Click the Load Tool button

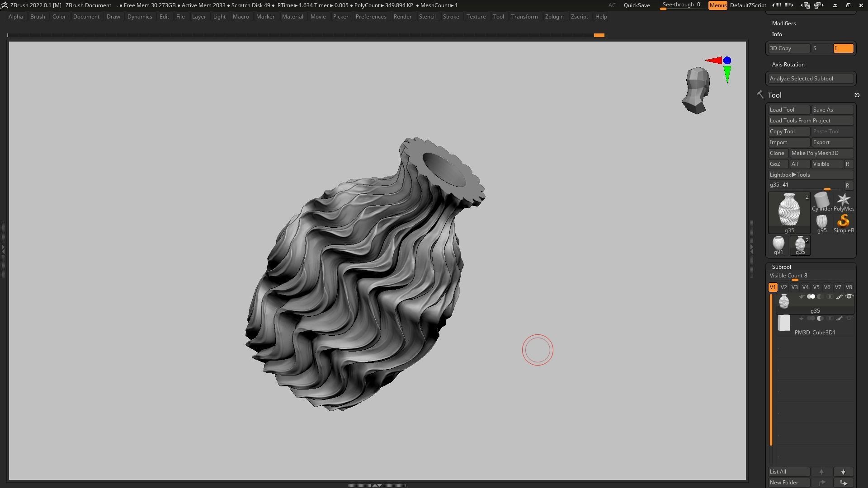click(788, 110)
